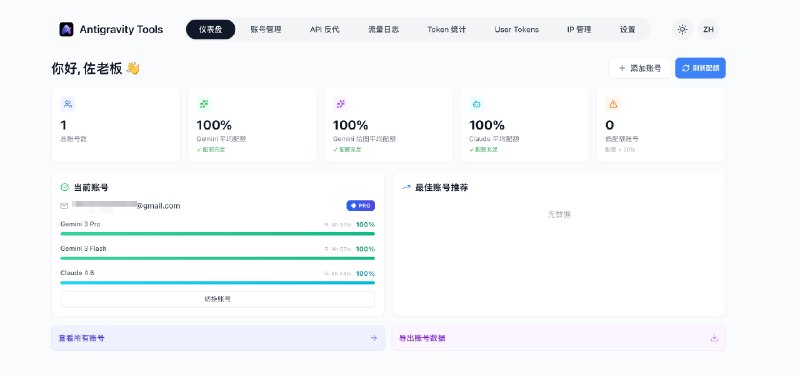The image size is (800, 376).
Task: Click the waving hand emoji
Action: pyautogui.click(x=133, y=68)
